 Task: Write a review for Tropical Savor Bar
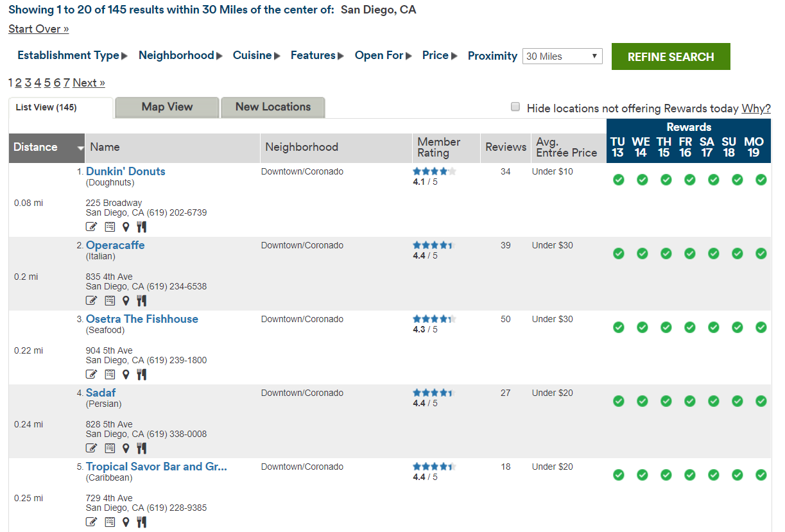click(x=92, y=522)
